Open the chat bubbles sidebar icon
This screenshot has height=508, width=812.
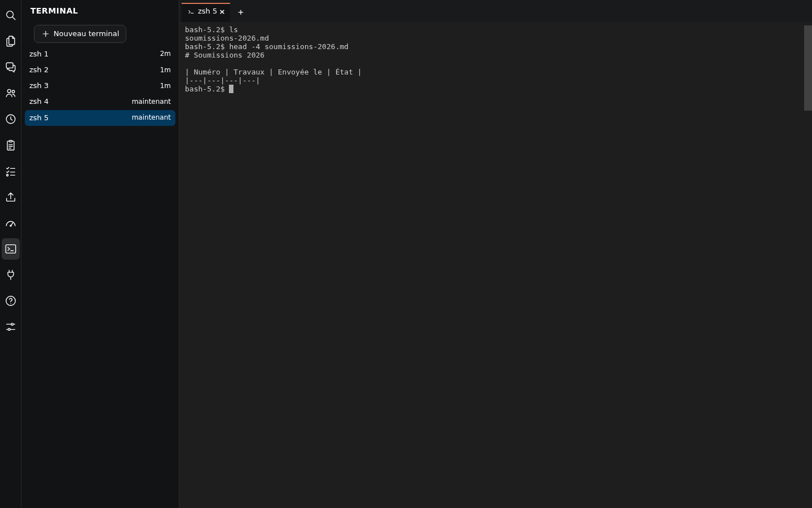pyautogui.click(x=11, y=67)
